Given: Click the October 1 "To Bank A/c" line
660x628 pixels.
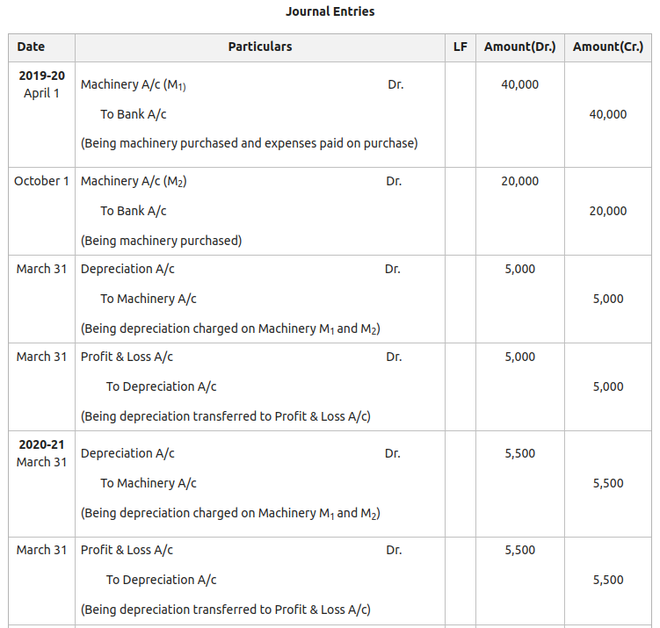Looking at the screenshot, I should (133, 211).
